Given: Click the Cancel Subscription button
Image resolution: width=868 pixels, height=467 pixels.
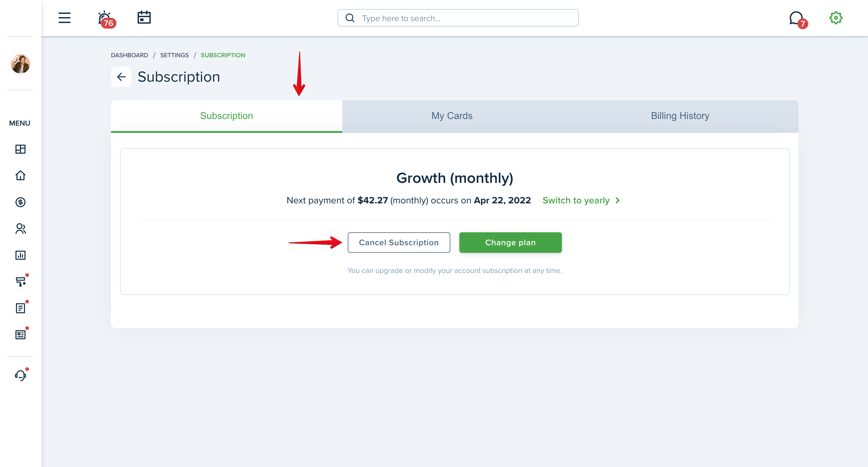Looking at the screenshot, I should click(399, 243).
